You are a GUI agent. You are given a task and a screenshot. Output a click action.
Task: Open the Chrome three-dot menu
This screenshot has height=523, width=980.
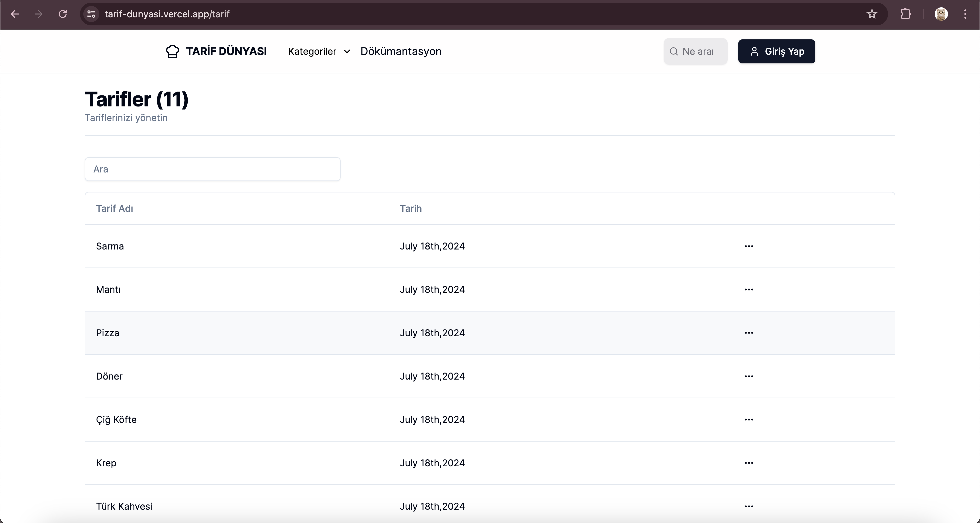(x=965, y=14)
